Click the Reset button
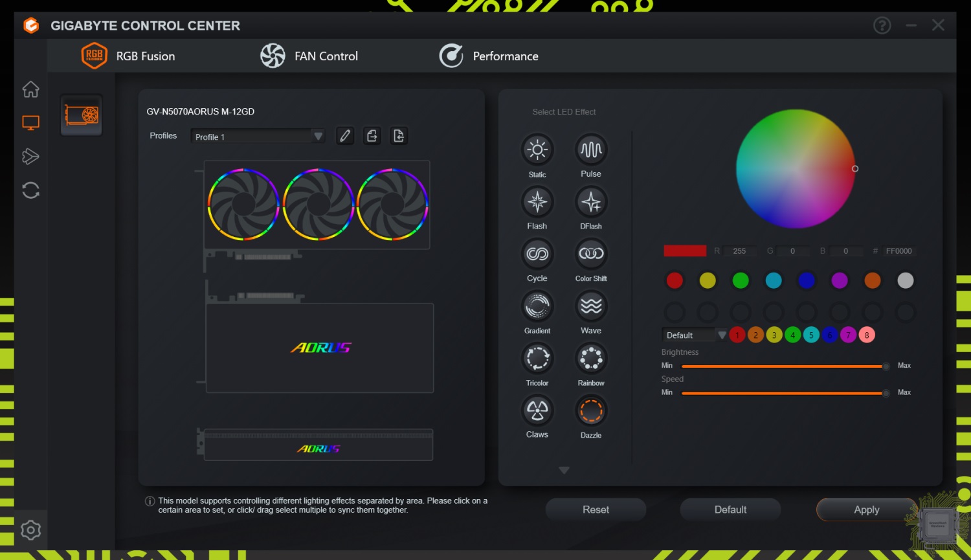Viewport: 971px width, 560px height. (596, 510)
